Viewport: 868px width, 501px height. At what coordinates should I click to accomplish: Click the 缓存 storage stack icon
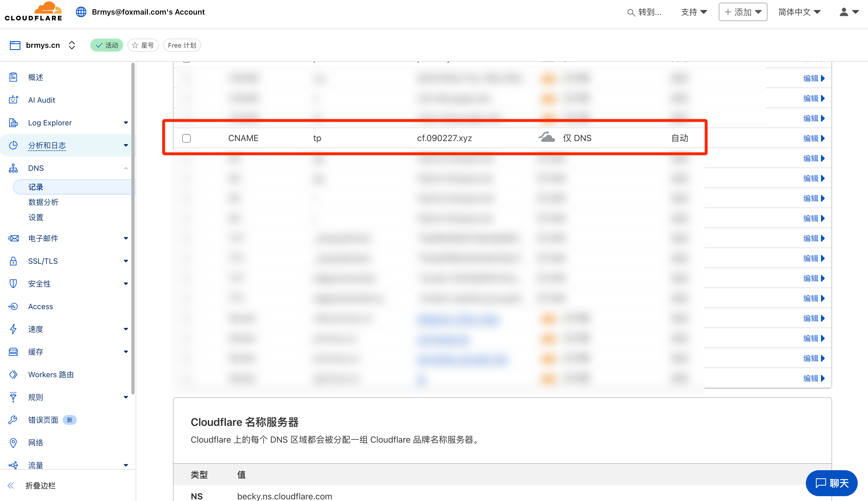(x=13, y=352)
